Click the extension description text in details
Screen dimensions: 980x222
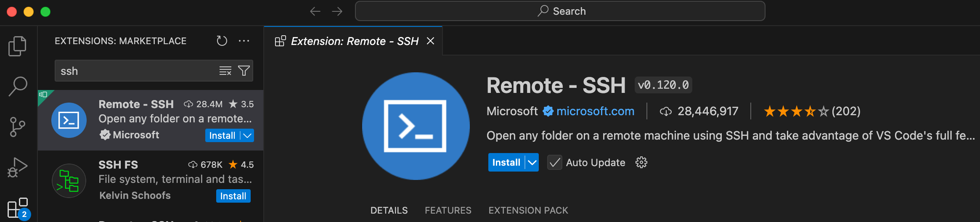pyautogui.click(x=731, y=135)
